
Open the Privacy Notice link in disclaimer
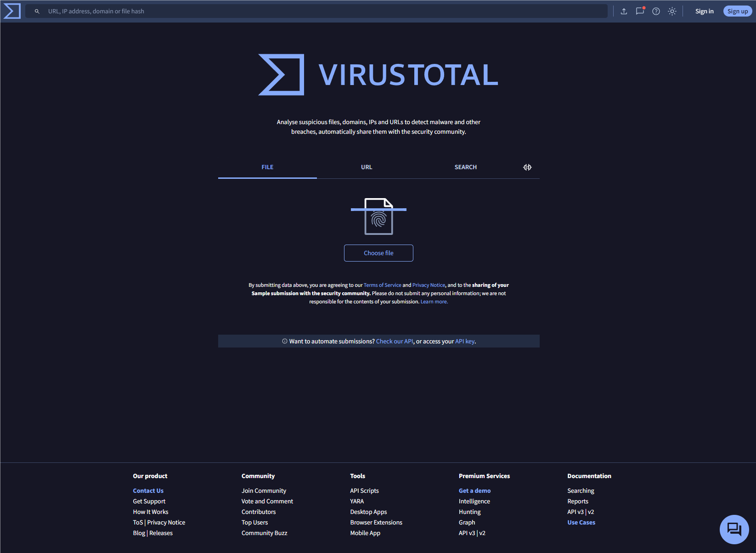coord(429,285)
